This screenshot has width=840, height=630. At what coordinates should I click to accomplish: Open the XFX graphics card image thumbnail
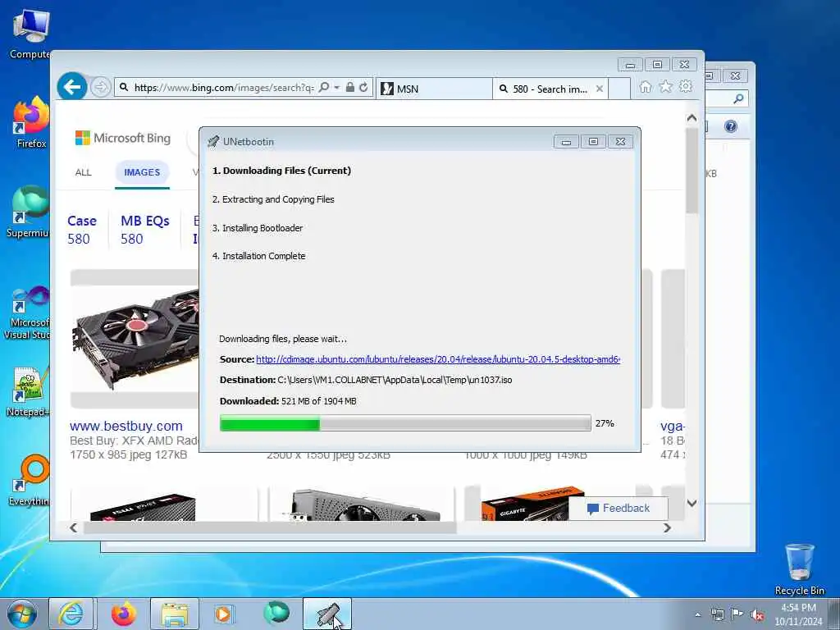[x=135, y=339]
